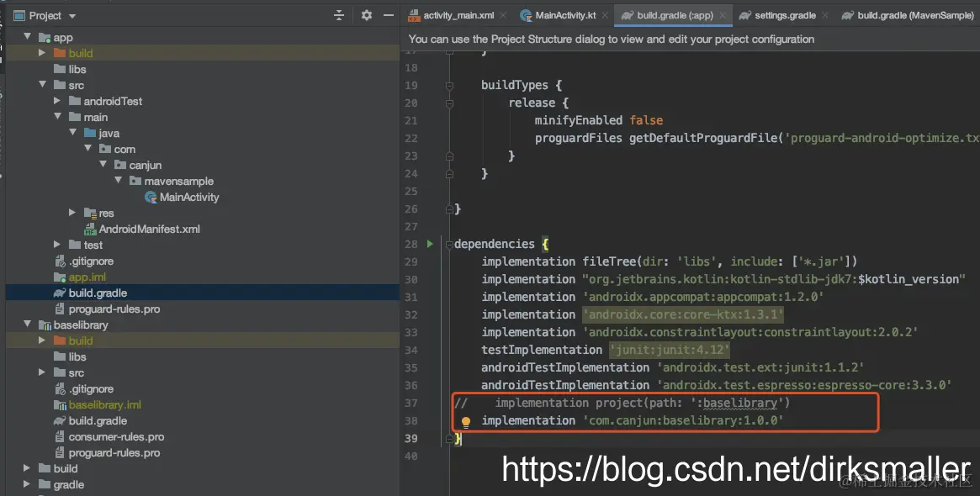Collapse the app module folder
The height and width of the screenshot is (496, 980).
27,38
